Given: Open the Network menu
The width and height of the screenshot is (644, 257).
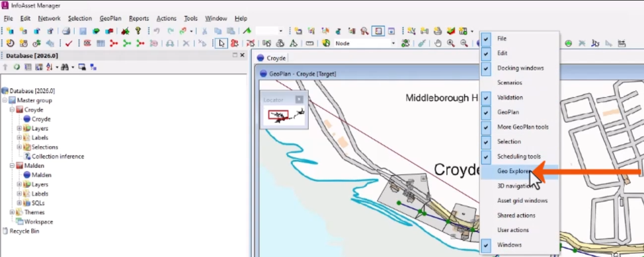Looking at the screenshot, I should pyautogui.click(x=50, y=18).
